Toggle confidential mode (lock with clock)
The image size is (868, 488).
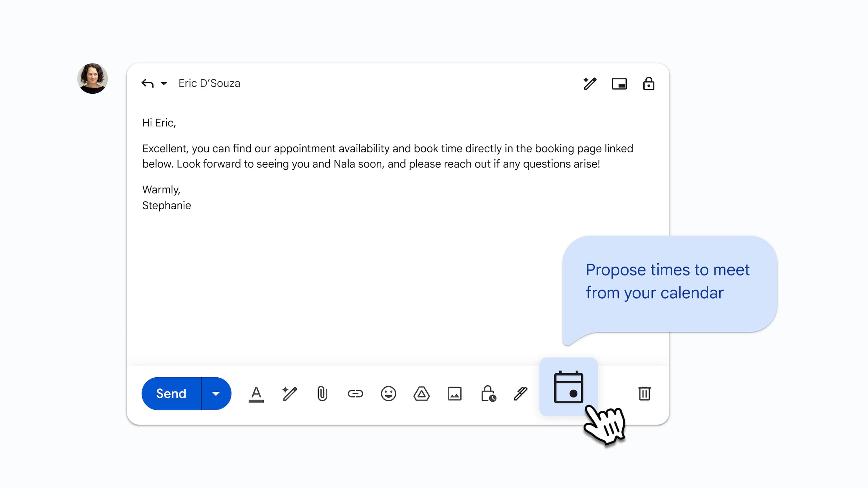coord(488,394)
